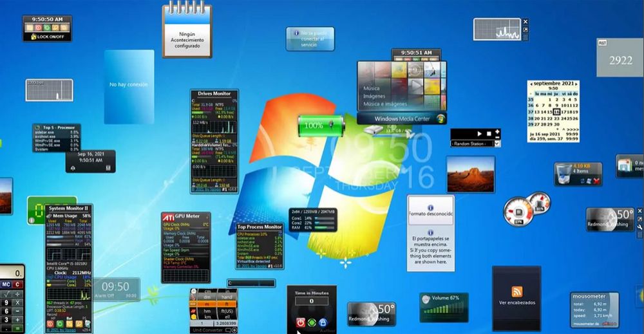This screenshot has height=334, width=644.
Task: Click the RST button above 2922
Action: pyautogui.click(x=603, y=43)
